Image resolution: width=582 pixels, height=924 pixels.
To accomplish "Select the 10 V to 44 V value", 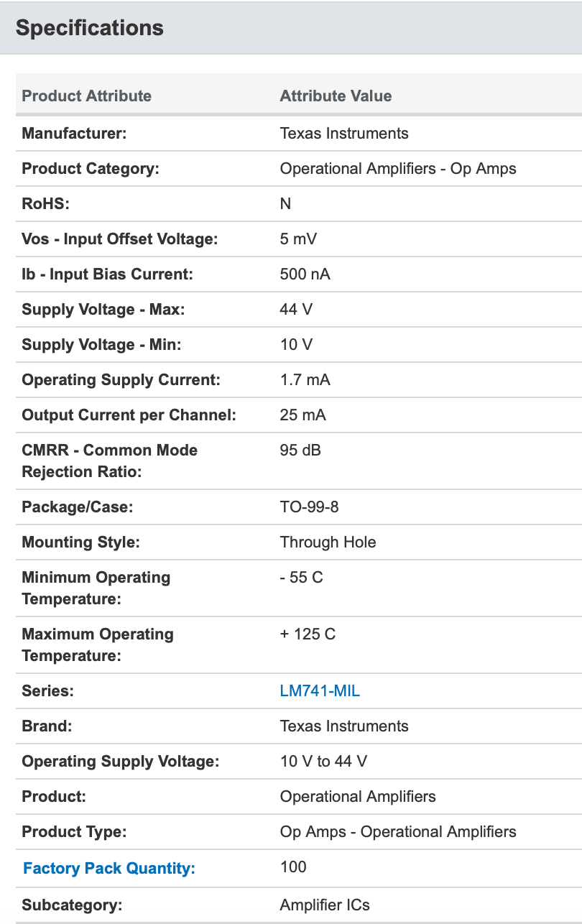I will (323, 762).
